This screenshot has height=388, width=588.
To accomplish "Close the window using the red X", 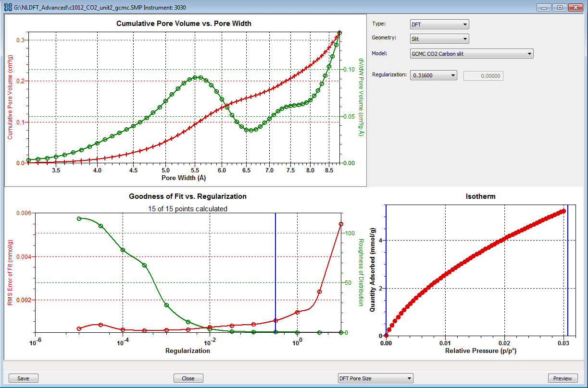I will coord(575,7).
